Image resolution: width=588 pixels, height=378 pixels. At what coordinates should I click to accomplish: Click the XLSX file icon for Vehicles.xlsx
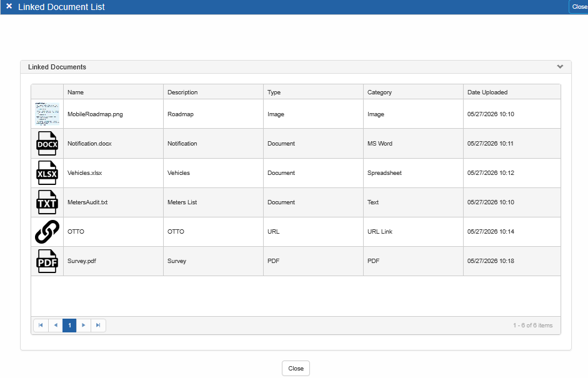[x=47, y=173]
